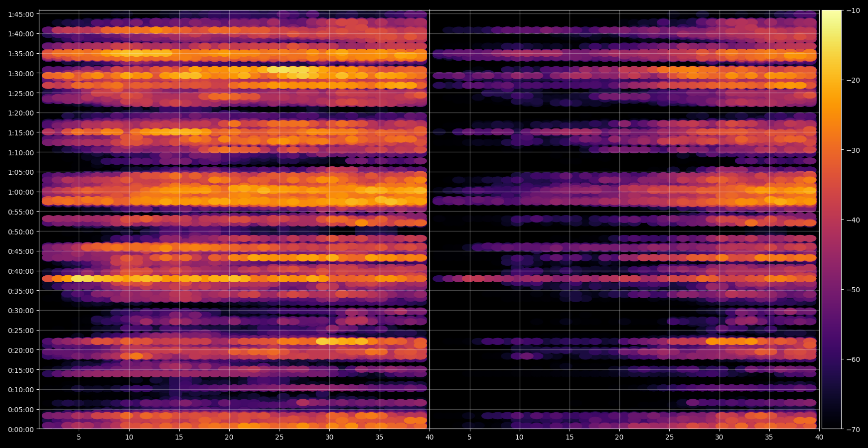Select the 1:35:00 y-axis label
Screen dimensions: 868x448
click(x=21, y=54)
